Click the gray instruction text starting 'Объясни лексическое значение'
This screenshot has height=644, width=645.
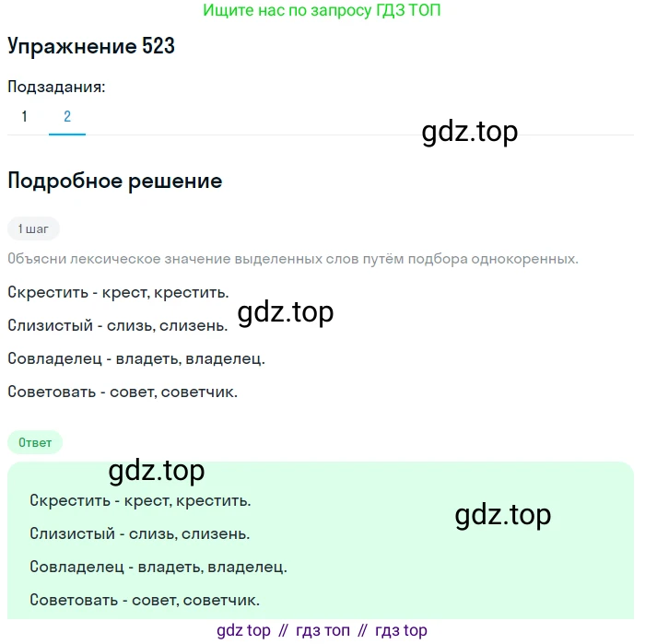click(293, 258)
